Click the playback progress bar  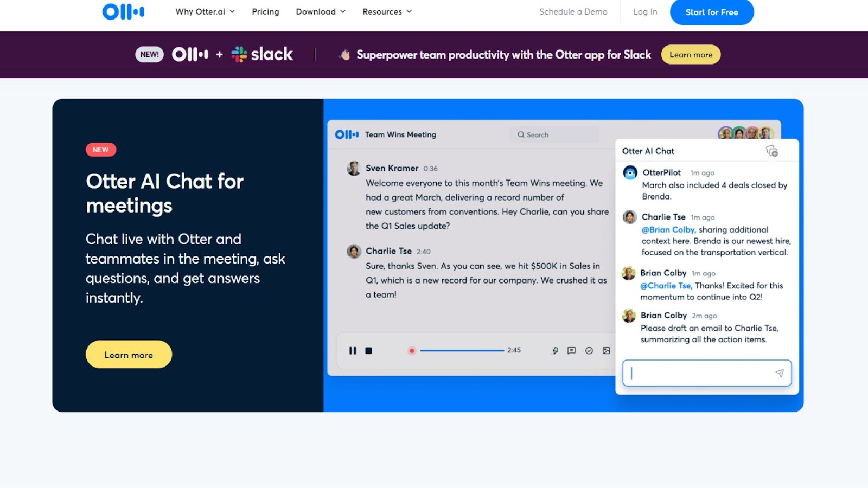(461, 351)
